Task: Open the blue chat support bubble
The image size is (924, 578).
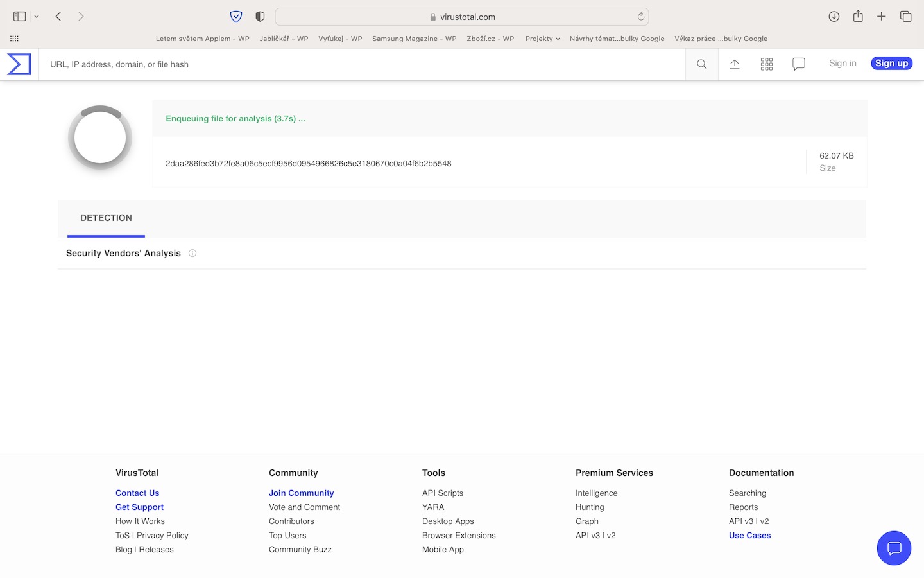Action: click(x=894, y=548)
